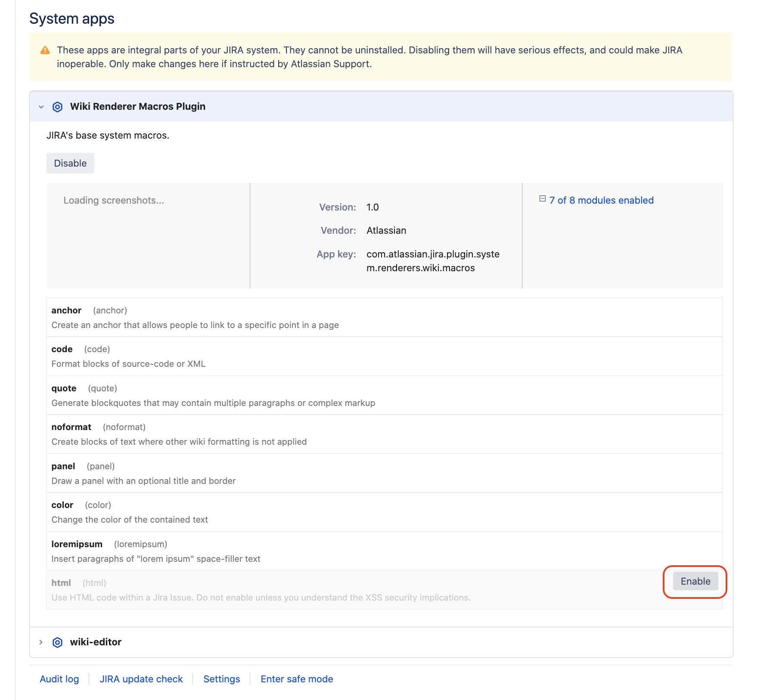The height and width of the screenshot is (700, 770).
Task: Click the Atlassian vendor value
Action: (x=386, y=230)
